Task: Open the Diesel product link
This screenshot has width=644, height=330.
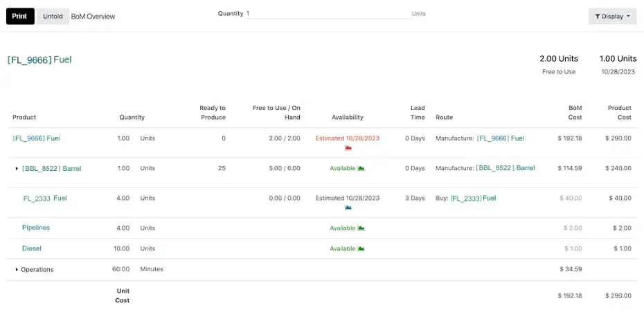Action: (32, 248)
